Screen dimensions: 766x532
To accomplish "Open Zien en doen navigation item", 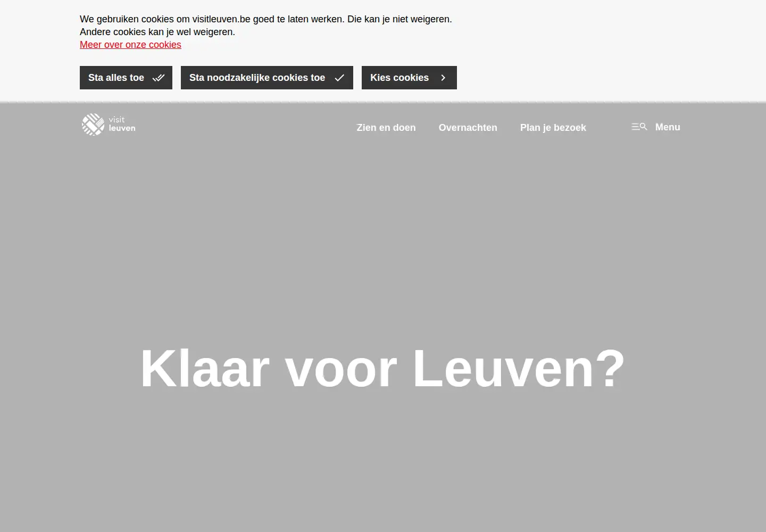I will (386, 128).
